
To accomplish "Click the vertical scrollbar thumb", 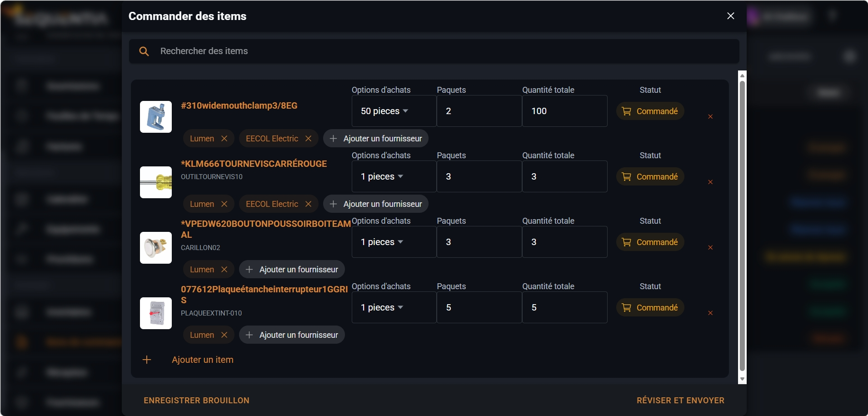I will coord(742,226).
